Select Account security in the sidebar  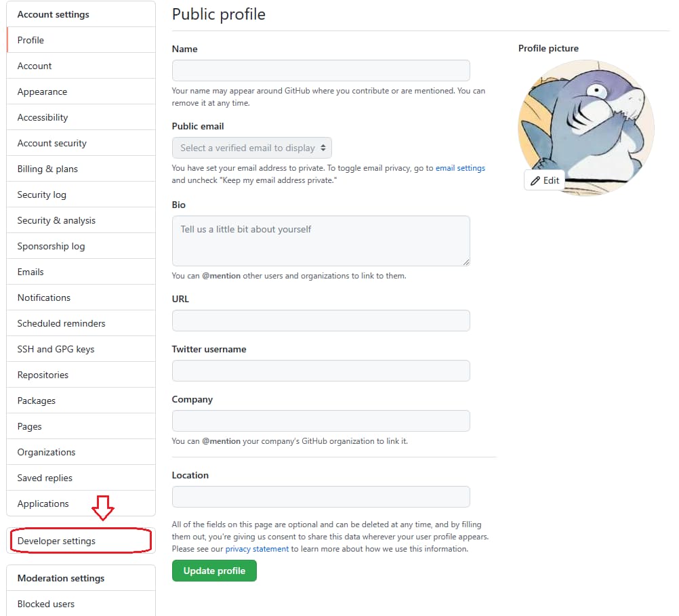[x=81, y=143]
